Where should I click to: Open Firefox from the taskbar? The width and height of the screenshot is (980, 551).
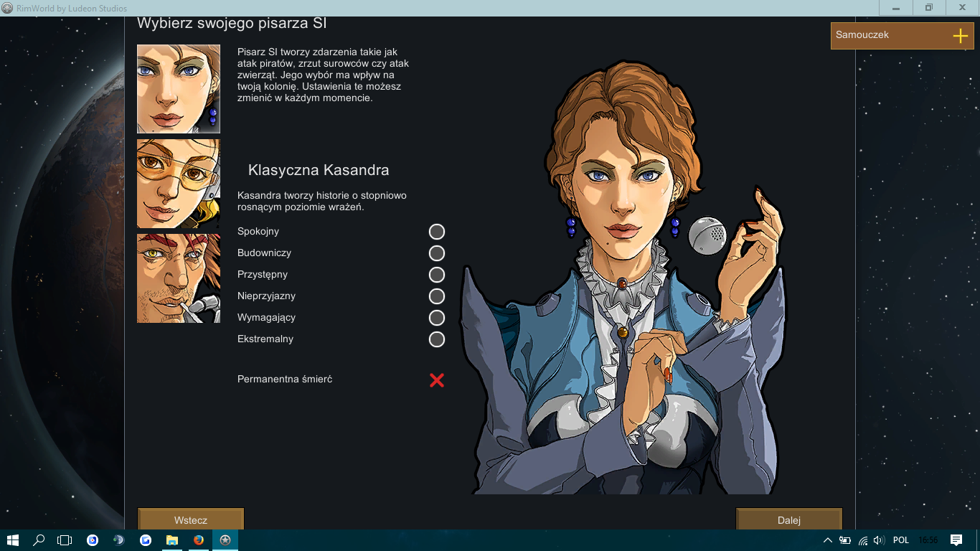[199, 540]
